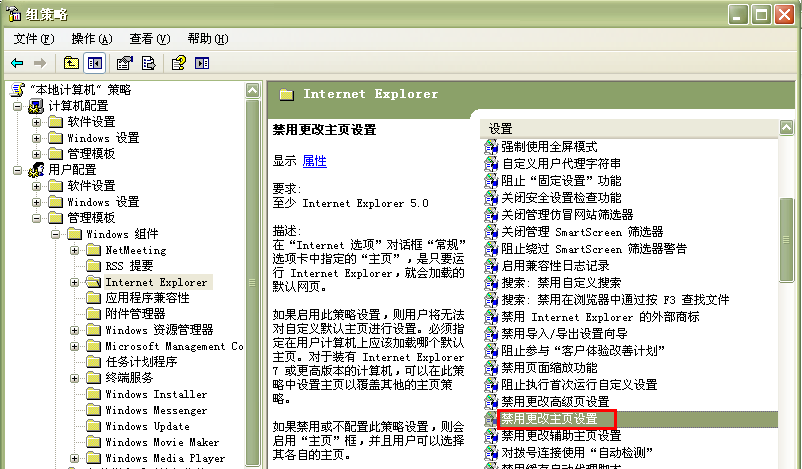This screenshot has width=802, height=469.
Task: Collapse the 用户配置 tree node
Action: click(17, 170)
